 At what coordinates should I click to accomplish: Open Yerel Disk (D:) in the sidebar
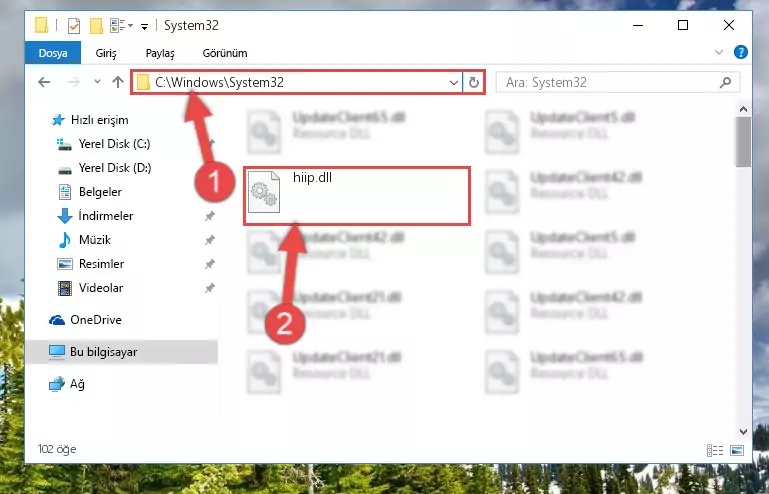pyautogui.click(x=115, y=168)
